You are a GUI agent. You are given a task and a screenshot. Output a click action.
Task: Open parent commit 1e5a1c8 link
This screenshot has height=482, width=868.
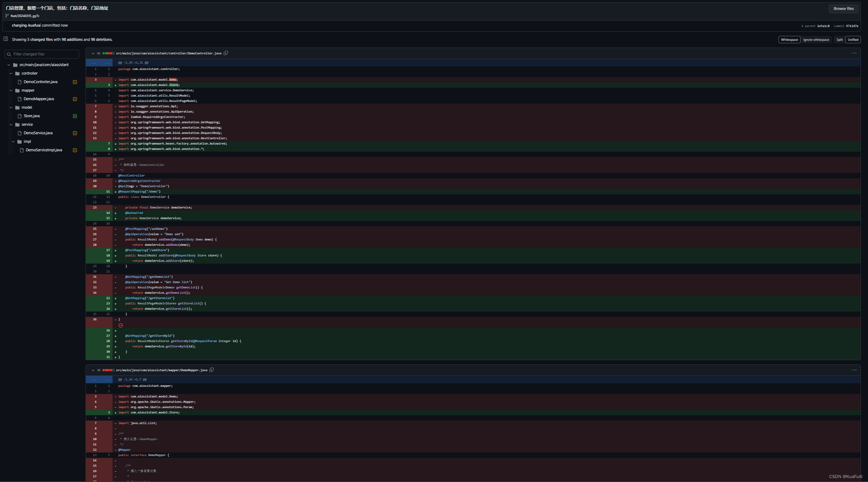[x=823, y=26]
